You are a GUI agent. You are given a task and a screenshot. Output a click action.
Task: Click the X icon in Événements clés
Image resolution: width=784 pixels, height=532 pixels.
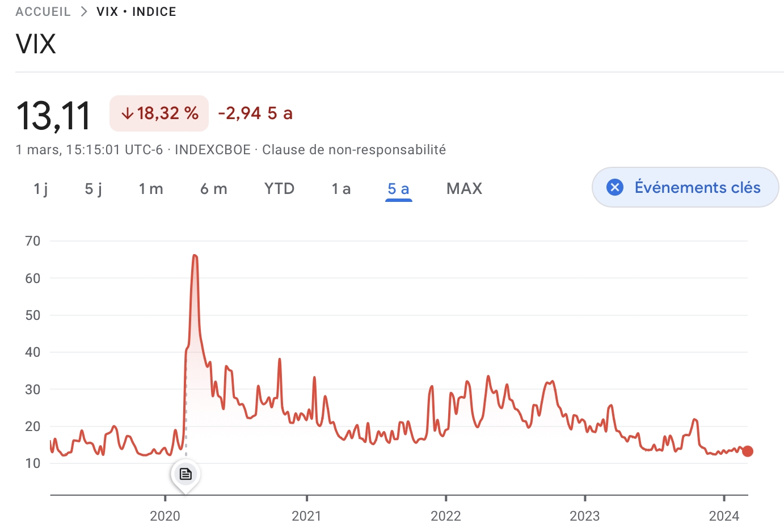point(615,187)
